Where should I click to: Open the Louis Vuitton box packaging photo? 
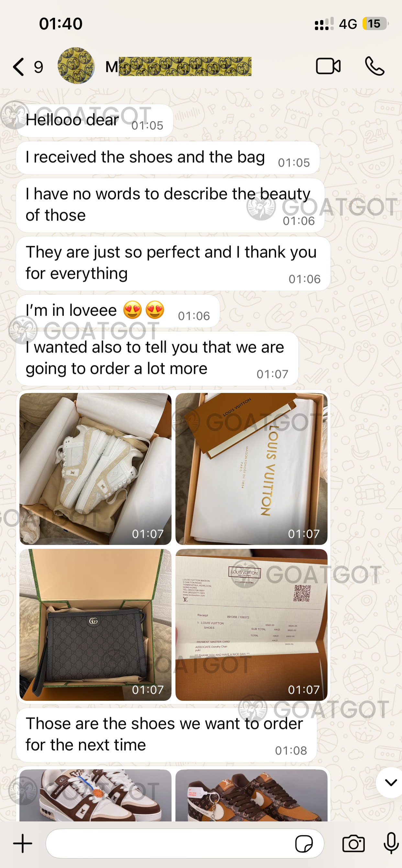point(251,469)
